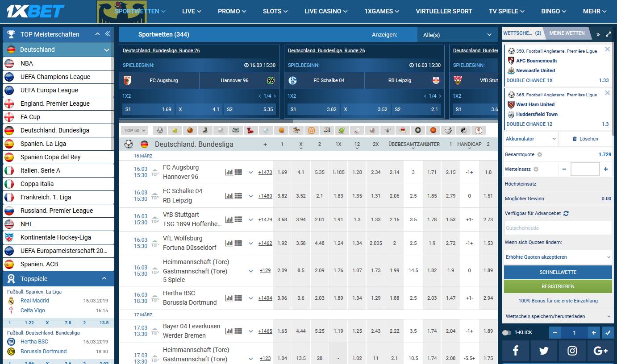Open Gesamtquote settings gear
The image size is (617, 364).
click(x=539, y=154)
